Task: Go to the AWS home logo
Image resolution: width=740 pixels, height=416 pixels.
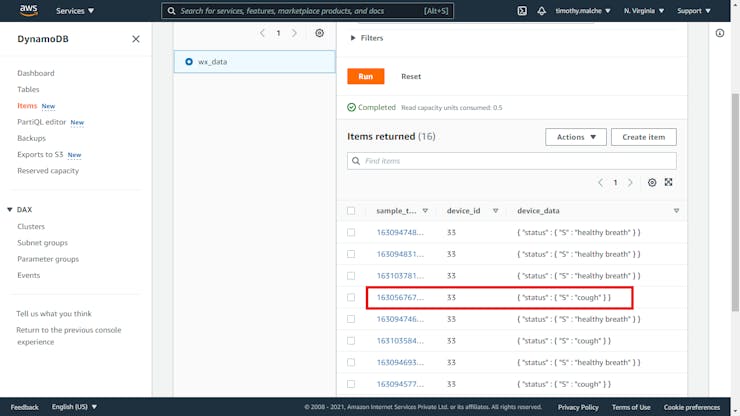Action: 28,10
